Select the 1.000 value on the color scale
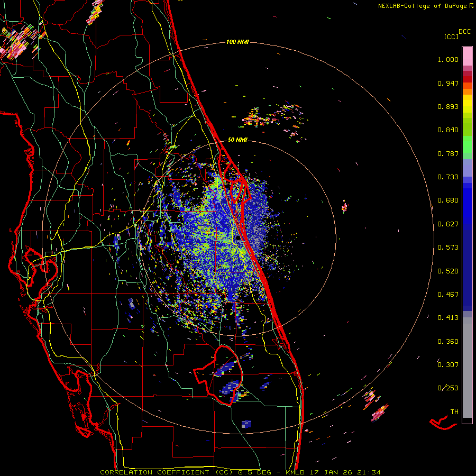The width and height of the screenshot is (476, 476). [448, 59]
